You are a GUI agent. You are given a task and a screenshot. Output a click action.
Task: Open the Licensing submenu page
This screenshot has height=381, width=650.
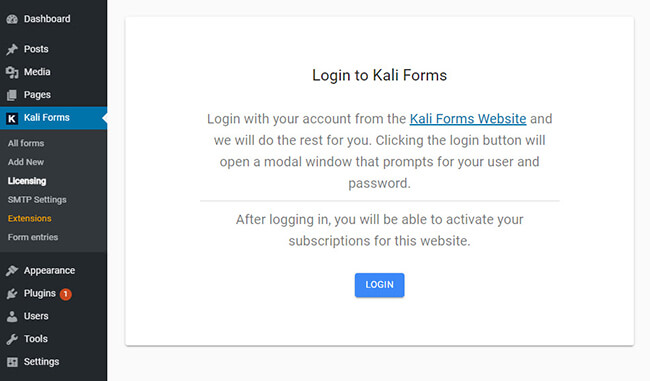pyautogui.click(x=27, y=181)
